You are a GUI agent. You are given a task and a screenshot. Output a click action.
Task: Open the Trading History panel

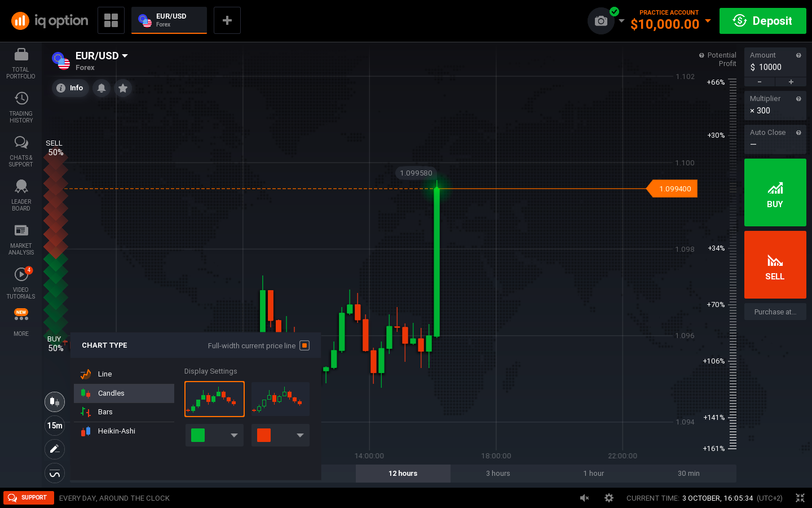coord(21,105)
